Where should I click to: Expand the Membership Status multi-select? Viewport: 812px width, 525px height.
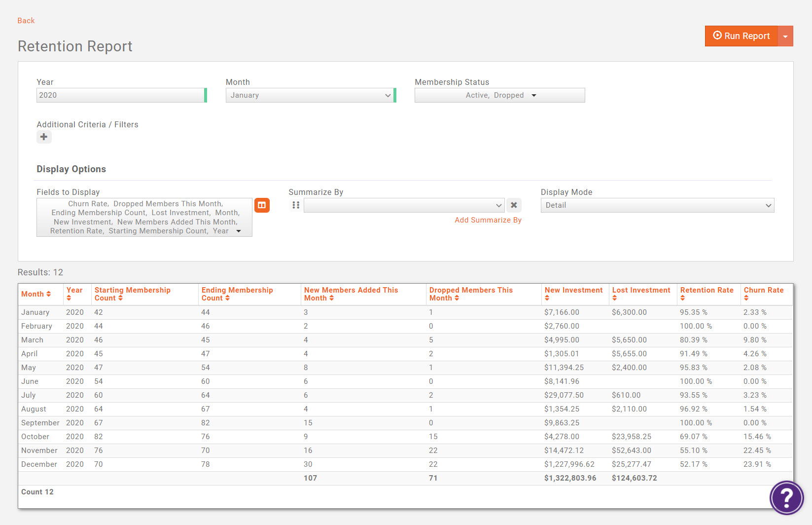[x=499, y=95]
